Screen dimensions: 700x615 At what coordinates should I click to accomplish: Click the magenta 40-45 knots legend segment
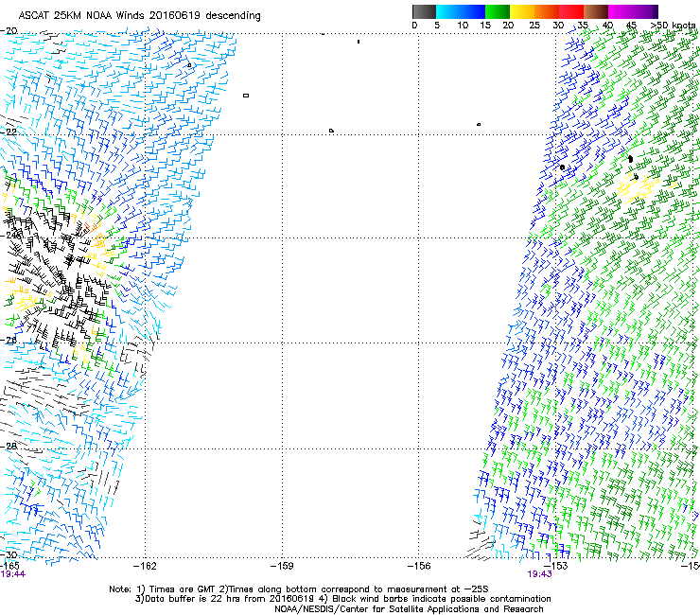click(x=621, y=11)
